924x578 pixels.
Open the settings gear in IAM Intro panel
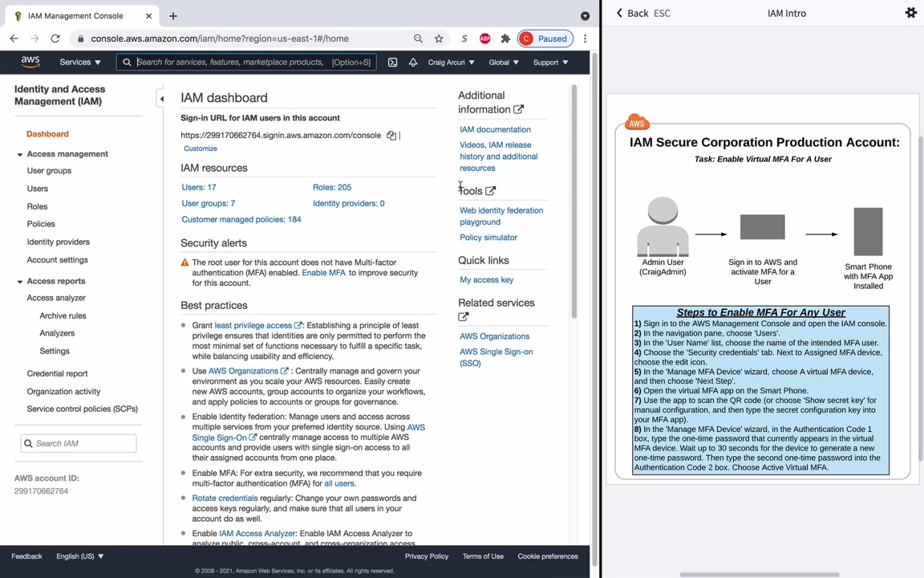coord(911,12)
